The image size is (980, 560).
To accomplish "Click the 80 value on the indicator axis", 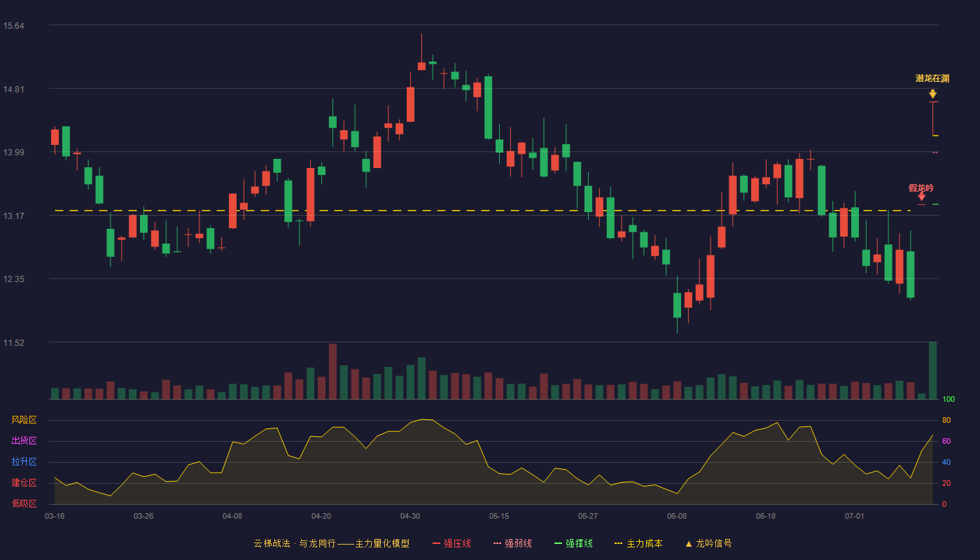I will pyautogui.click(x=946, y=420).
